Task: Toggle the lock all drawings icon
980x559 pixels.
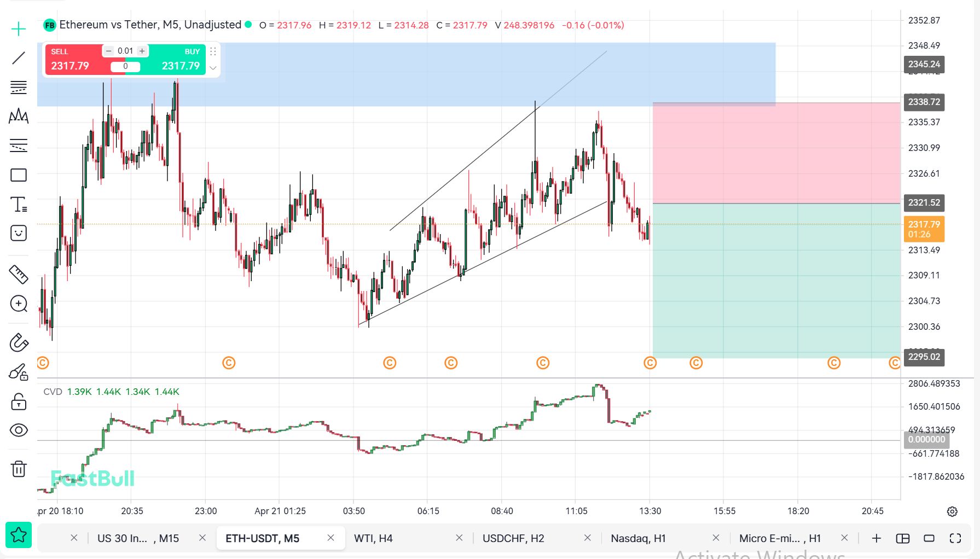Action: click(x=19, y=402)
